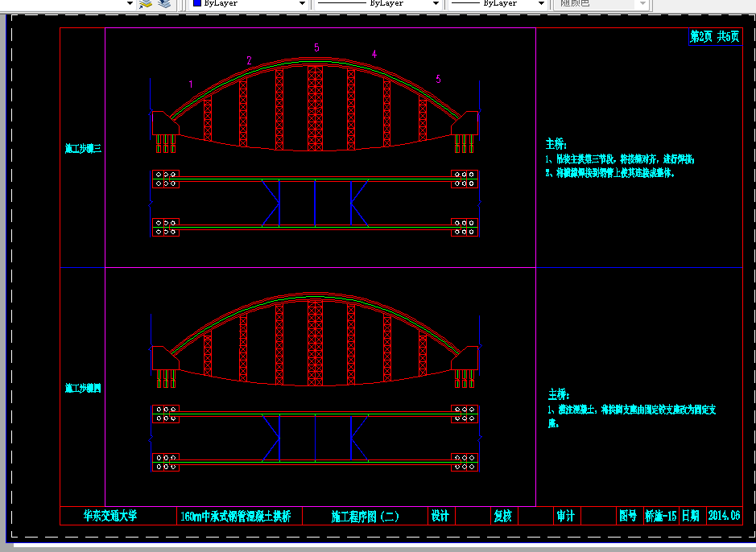Click the Layer Previous icon

tap(165, 4)
